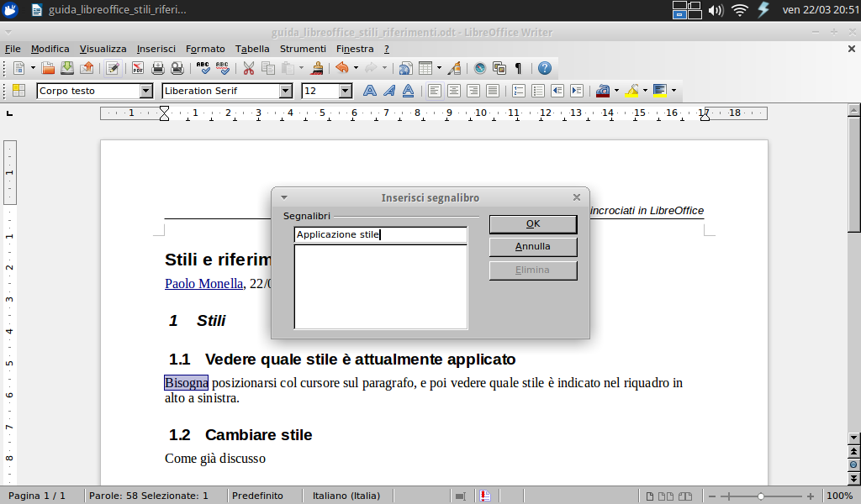This screenshot has height=504, width=861.
Task: Click the bookmark name field
Action: (381, 234)
